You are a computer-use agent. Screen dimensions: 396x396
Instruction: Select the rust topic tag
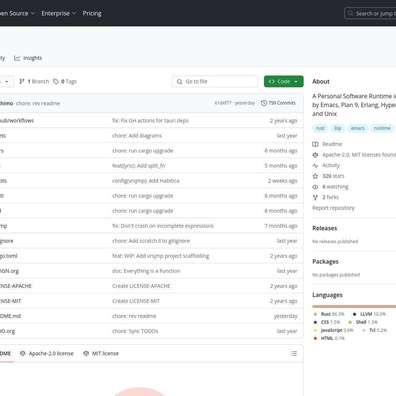pos(320,128)
